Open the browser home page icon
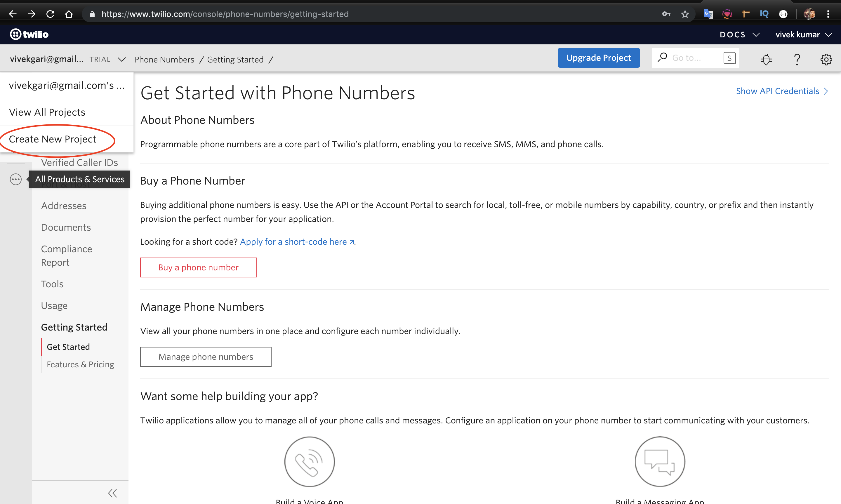 (69, 14)
